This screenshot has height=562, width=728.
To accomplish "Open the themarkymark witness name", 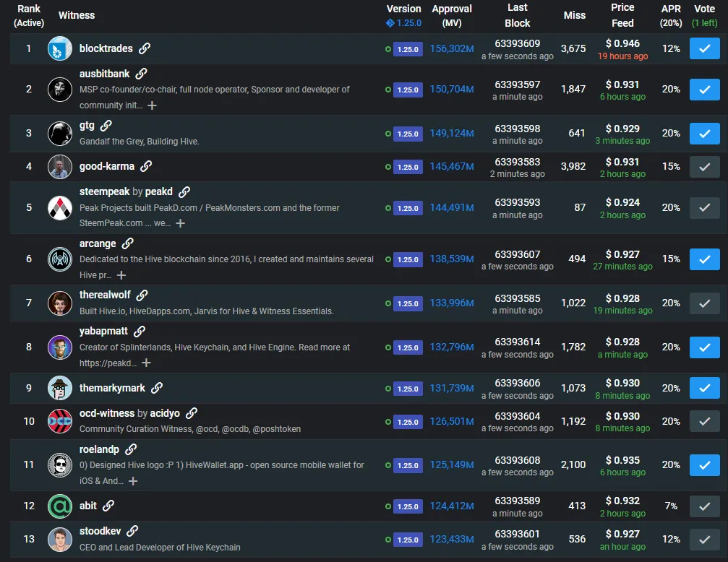I will coord(112,388).
